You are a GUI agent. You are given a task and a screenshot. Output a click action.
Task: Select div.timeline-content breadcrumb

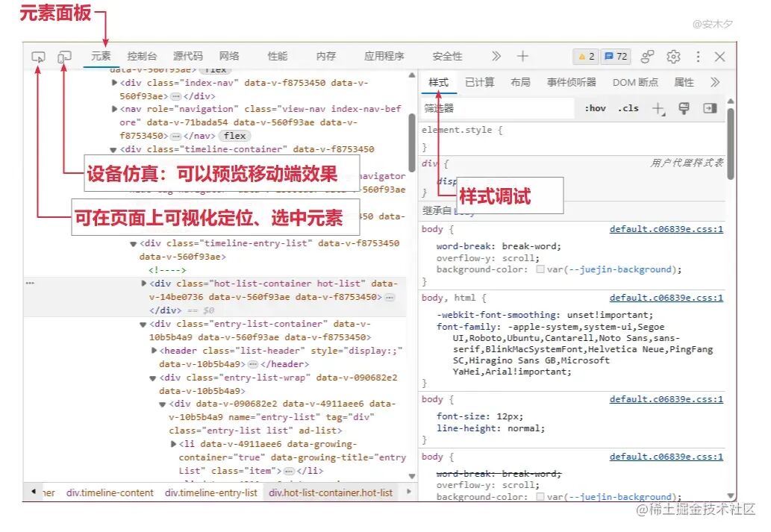(x=110, y=492)
